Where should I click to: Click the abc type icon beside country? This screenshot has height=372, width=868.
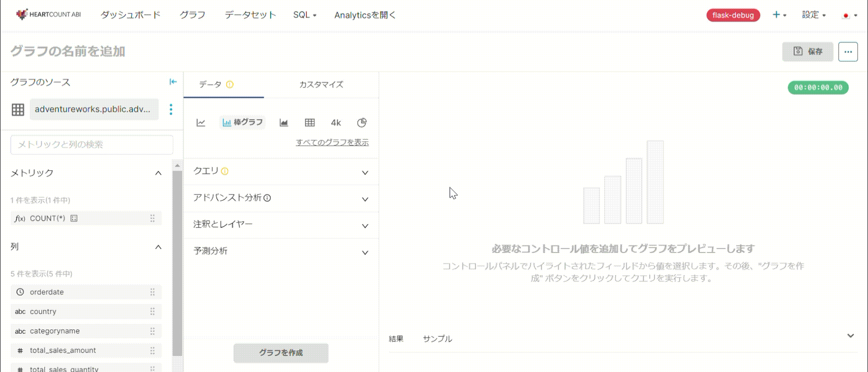(20, 311)
